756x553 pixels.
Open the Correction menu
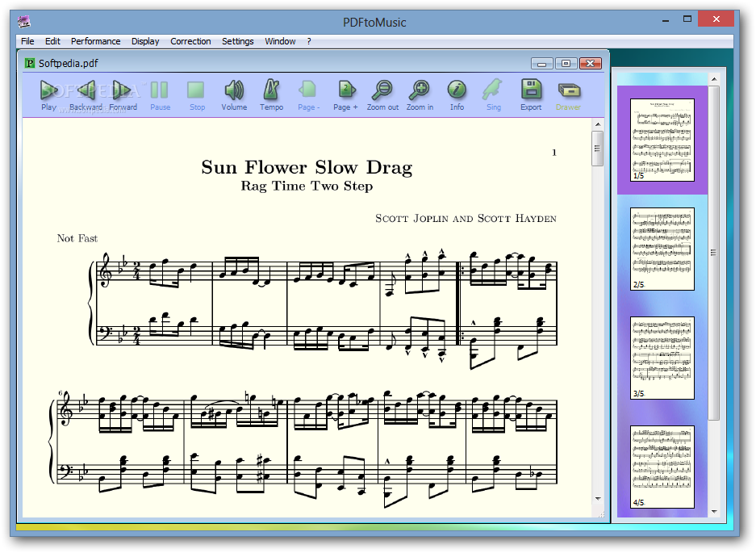(190, 41)
